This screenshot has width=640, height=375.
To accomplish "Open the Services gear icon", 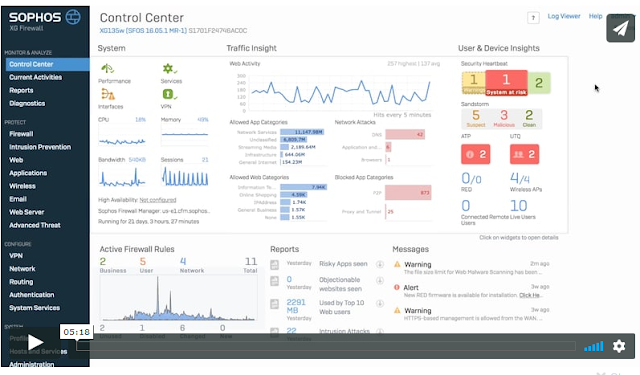I will [169, 68].
